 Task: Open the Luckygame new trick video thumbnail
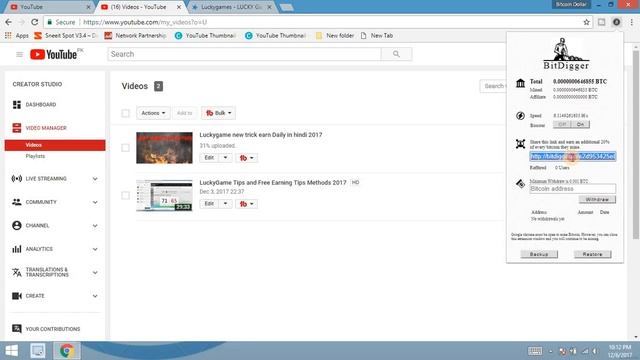[x=164, y=148]
